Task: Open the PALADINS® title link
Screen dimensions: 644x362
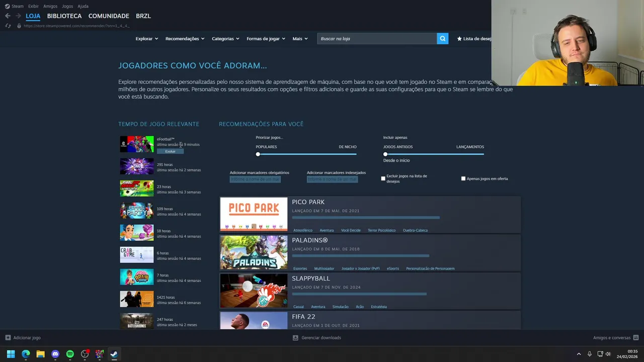Action: [x=309, y=240]
